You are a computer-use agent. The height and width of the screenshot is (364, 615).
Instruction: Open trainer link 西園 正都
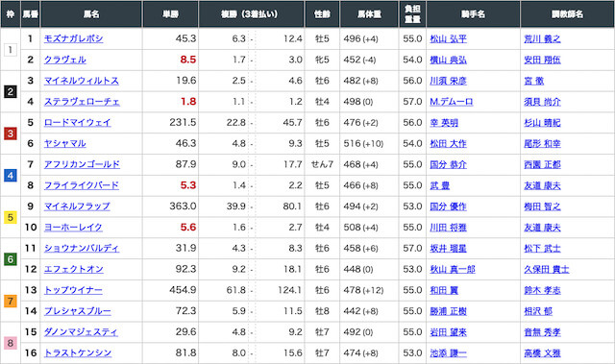(542, 165)
